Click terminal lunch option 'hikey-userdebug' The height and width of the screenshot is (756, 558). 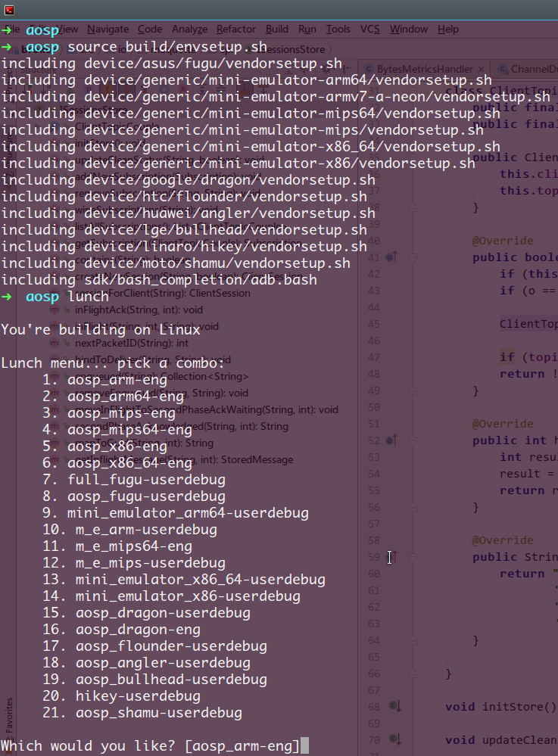(x=138, y=696)
